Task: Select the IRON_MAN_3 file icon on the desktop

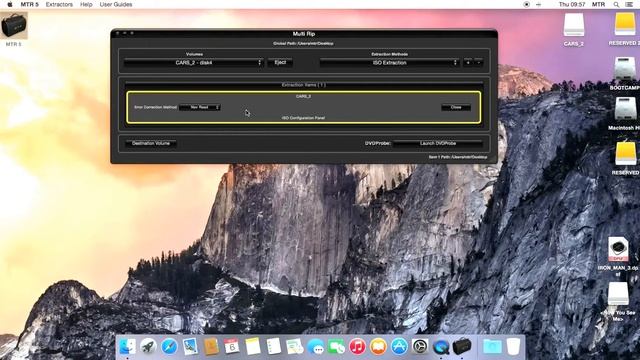Action: tap(618, 249)
